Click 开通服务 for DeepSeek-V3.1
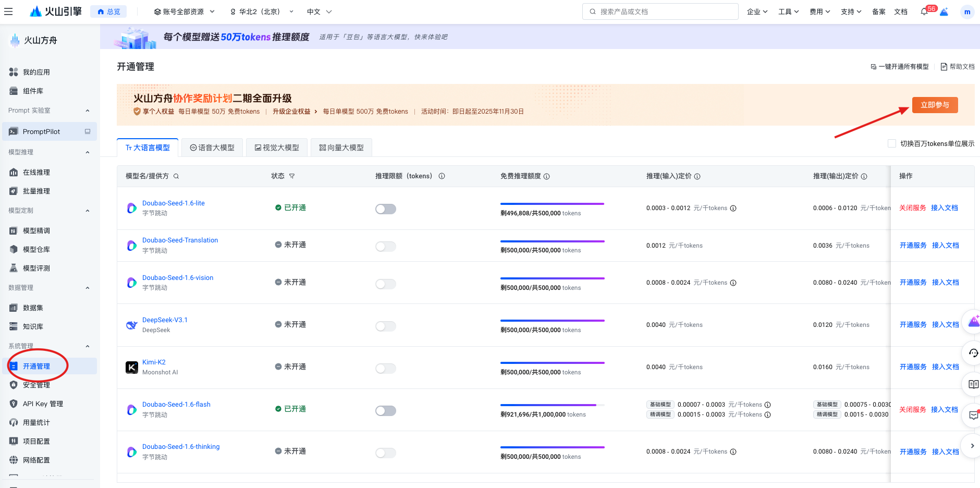 (913, 324)
